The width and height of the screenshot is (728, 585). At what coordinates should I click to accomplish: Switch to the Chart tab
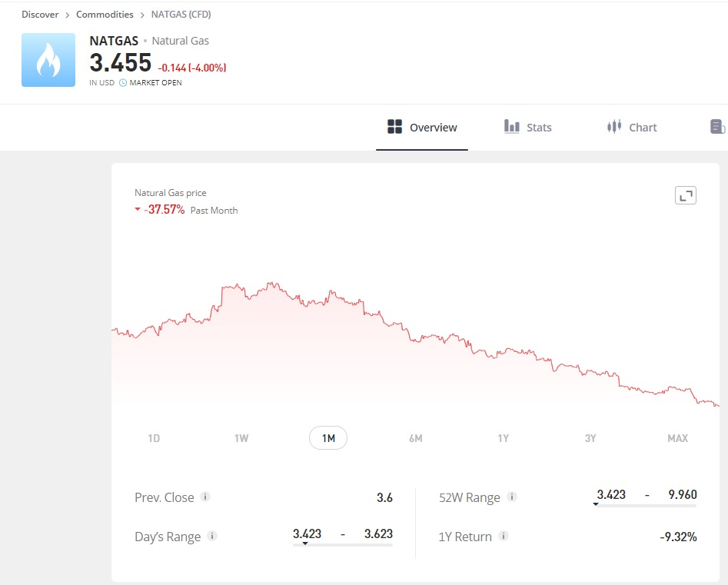pyautogui.click(x=632, y=128)
